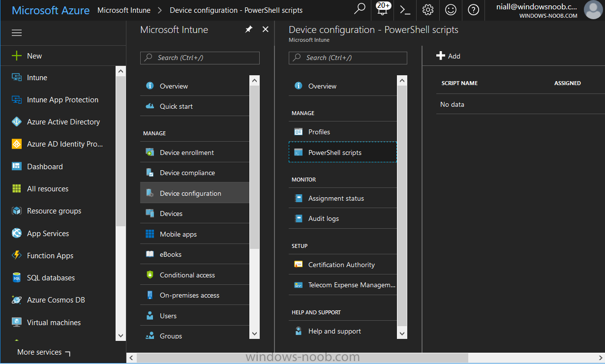Close the Microsoft Intune blade
Image resolution: width=605 pixels, height=364 pixels.
266,30
